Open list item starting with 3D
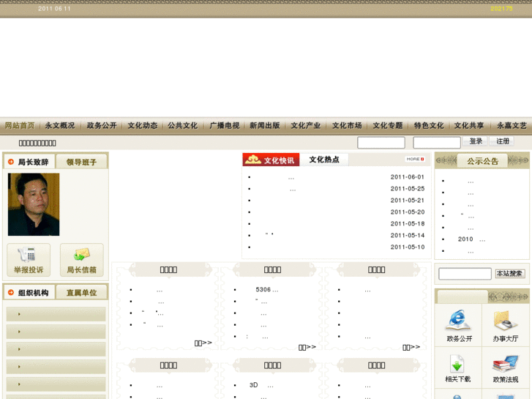Screen dimensions: 532x399 tap(261, 385)
